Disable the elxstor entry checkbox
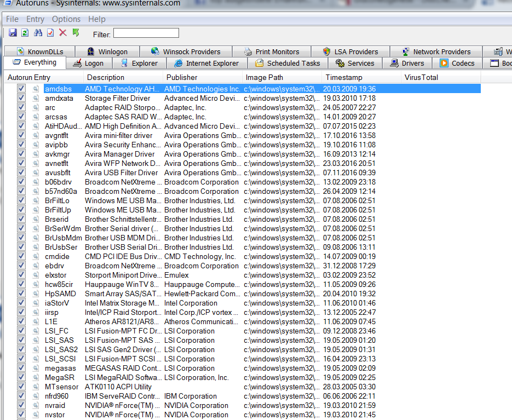 [21, 274]
